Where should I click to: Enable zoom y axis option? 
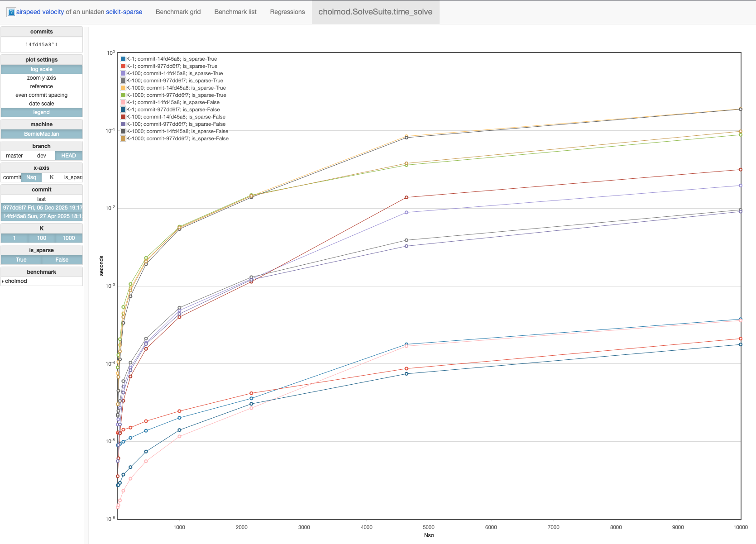coord(42,78)
